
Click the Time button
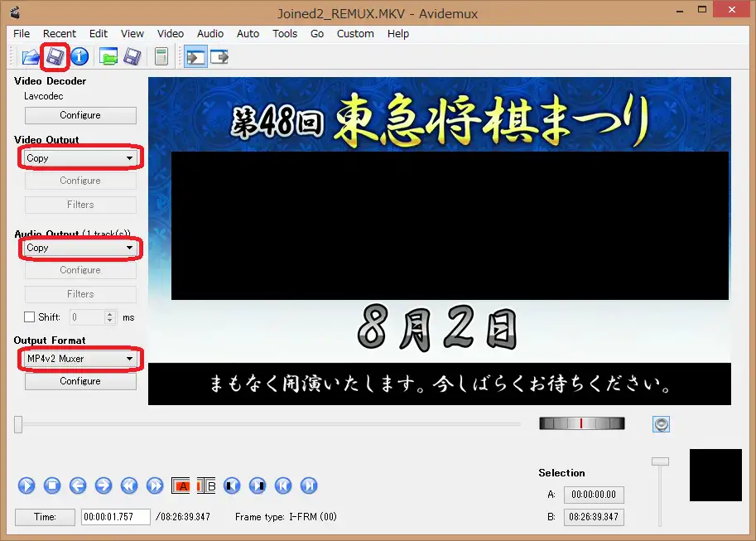[45, 516]
